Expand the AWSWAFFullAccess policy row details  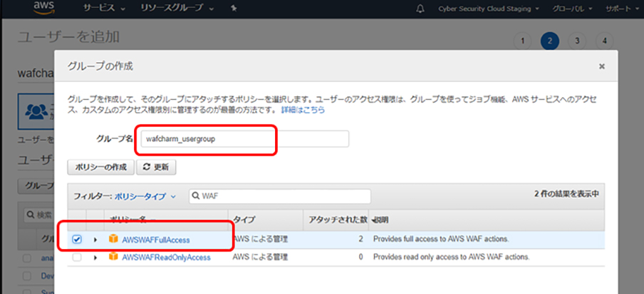[95, 239]
